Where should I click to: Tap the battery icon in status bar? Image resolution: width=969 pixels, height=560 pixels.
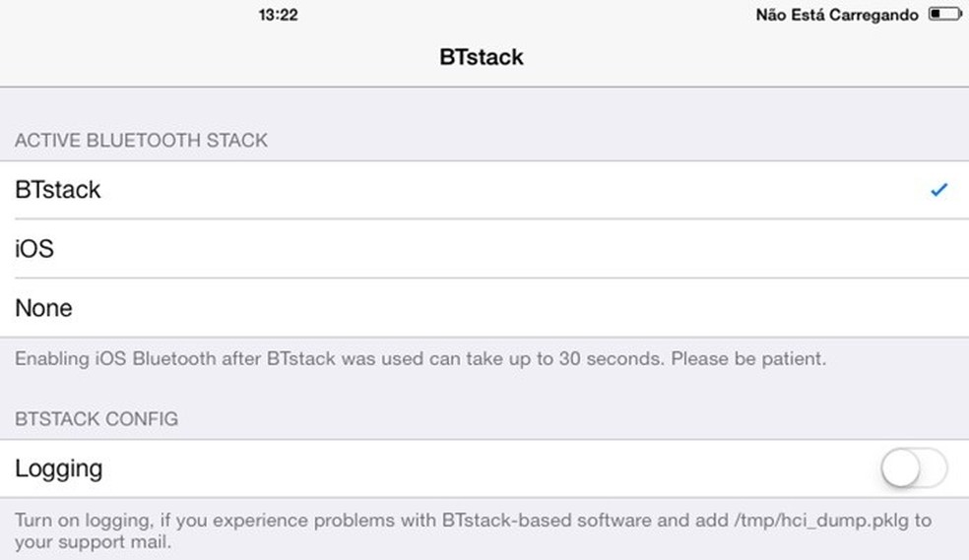click(x=945, y=14)
